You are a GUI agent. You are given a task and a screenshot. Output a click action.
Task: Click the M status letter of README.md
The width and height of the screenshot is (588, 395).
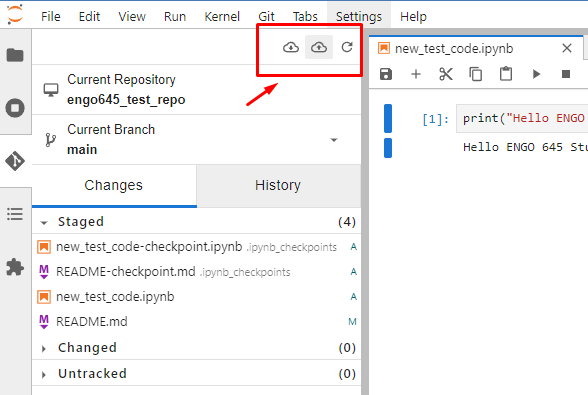352,322
